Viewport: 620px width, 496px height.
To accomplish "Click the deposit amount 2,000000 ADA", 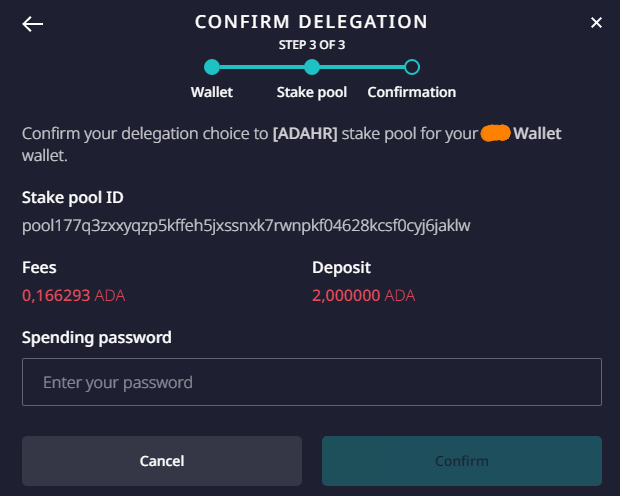I will pos(363,296).
